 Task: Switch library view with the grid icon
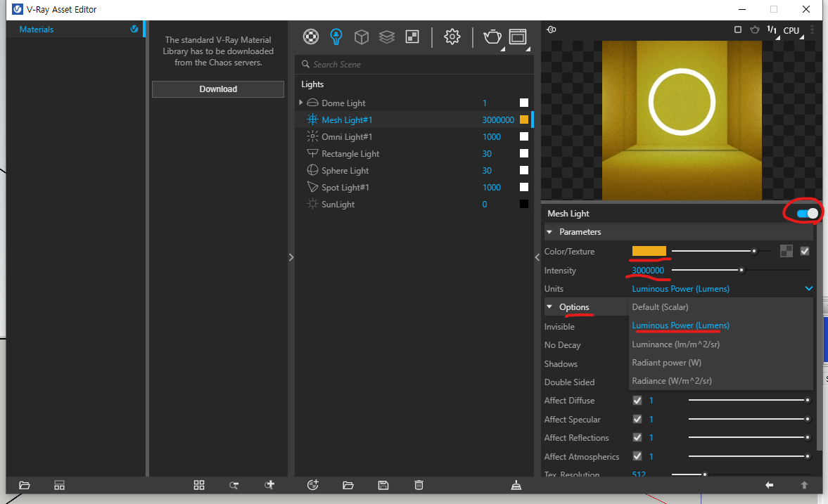(199, 485)
